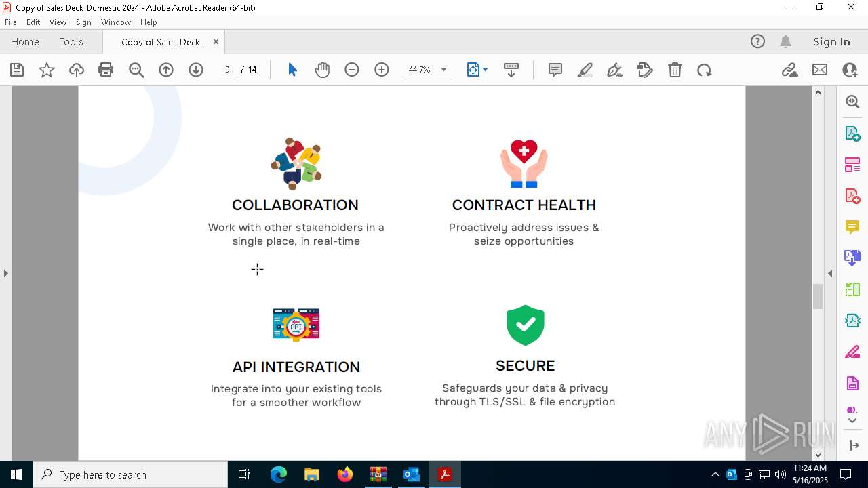Click the vertical scrollbar thumb

click(x=818, y=296)
